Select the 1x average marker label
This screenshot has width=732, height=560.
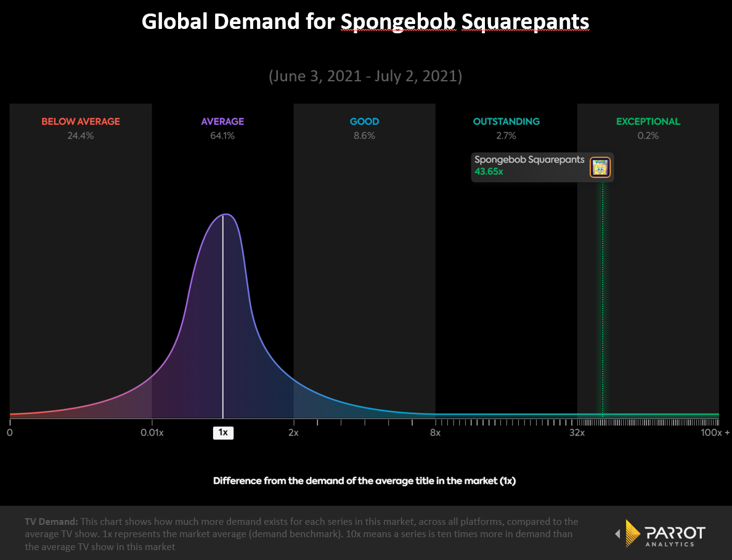pyautogui.click(x=223, y=432)
